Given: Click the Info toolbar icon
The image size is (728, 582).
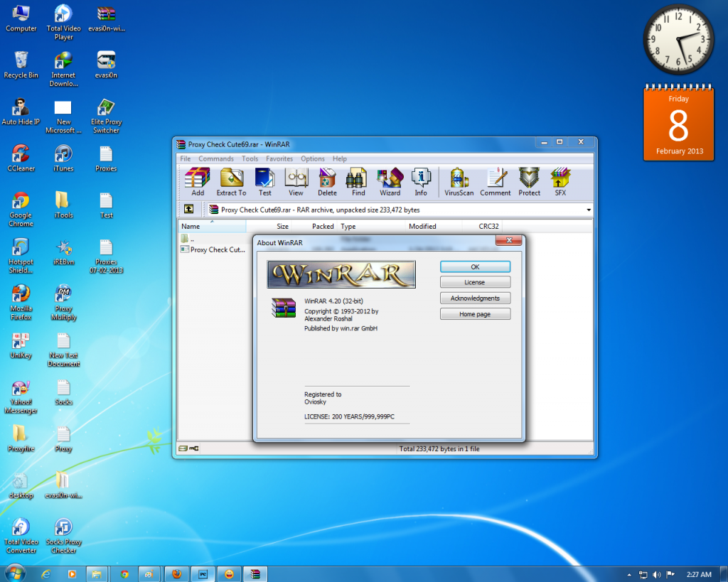Looking at the screenshot, I should [421, 181].
